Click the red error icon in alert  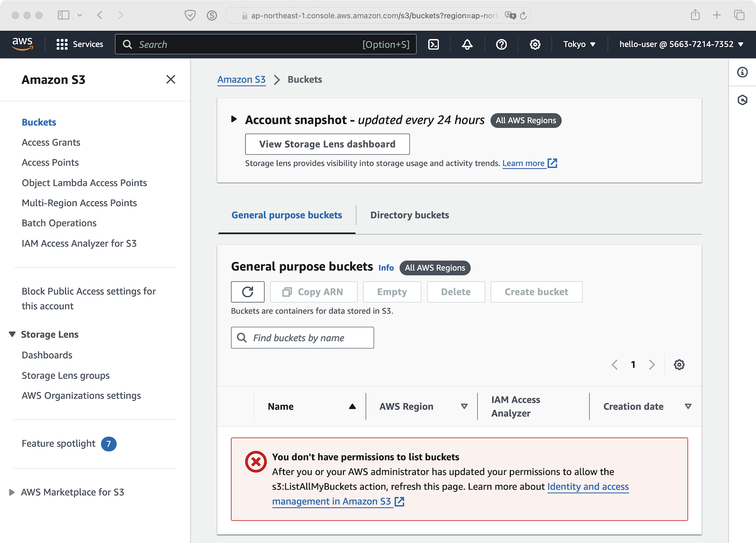(256, 462)
